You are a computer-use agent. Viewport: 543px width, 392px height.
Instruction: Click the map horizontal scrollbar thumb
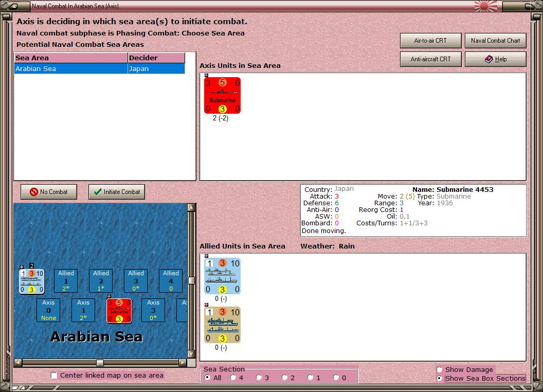click(x=100, y=363)
